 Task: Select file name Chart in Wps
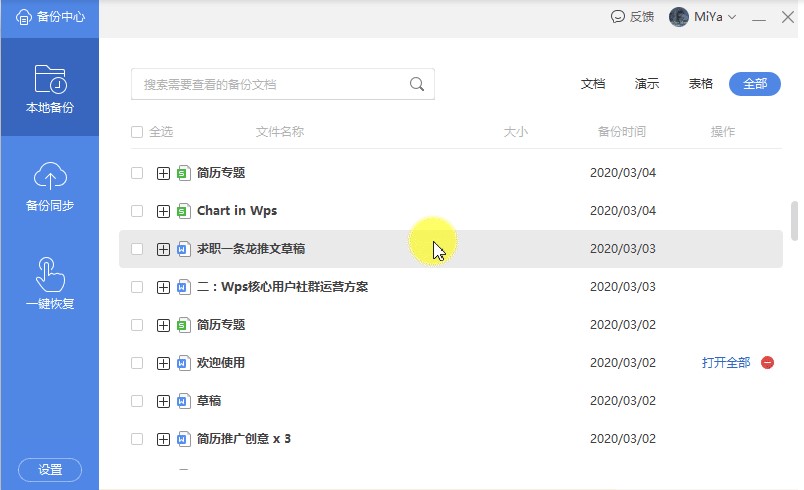click(x=237, y=211)
